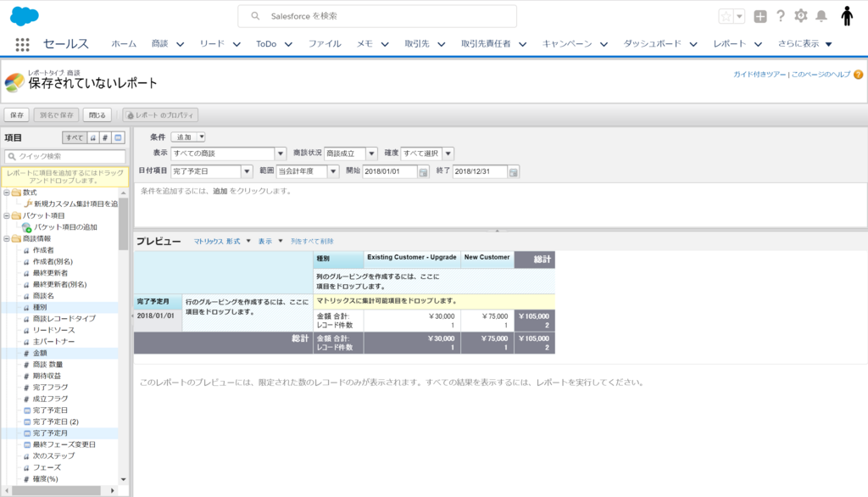
Task: Click the 列をすべて削除 link
Action: (312, 242)
